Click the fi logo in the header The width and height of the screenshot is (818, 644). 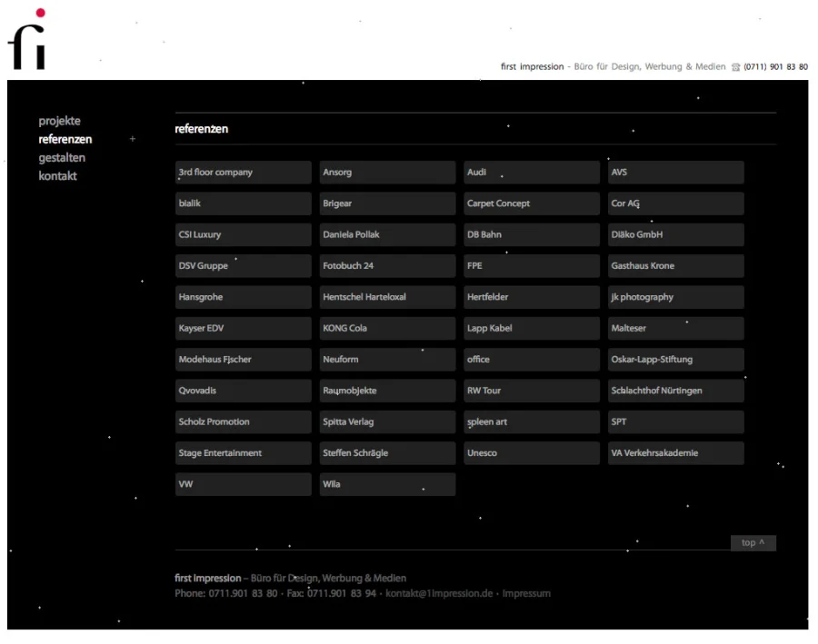click(26, 41)
